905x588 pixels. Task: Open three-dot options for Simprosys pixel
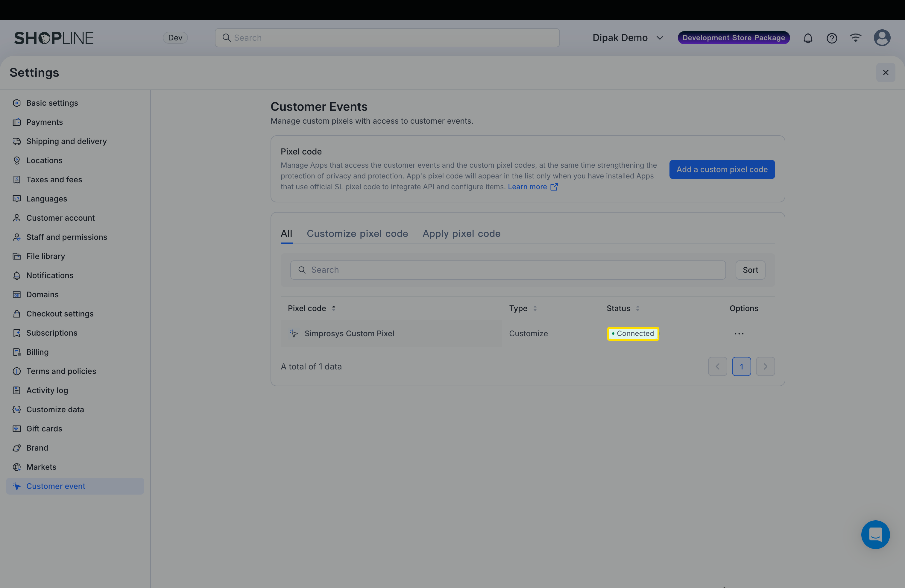click(x=739, y=334)
